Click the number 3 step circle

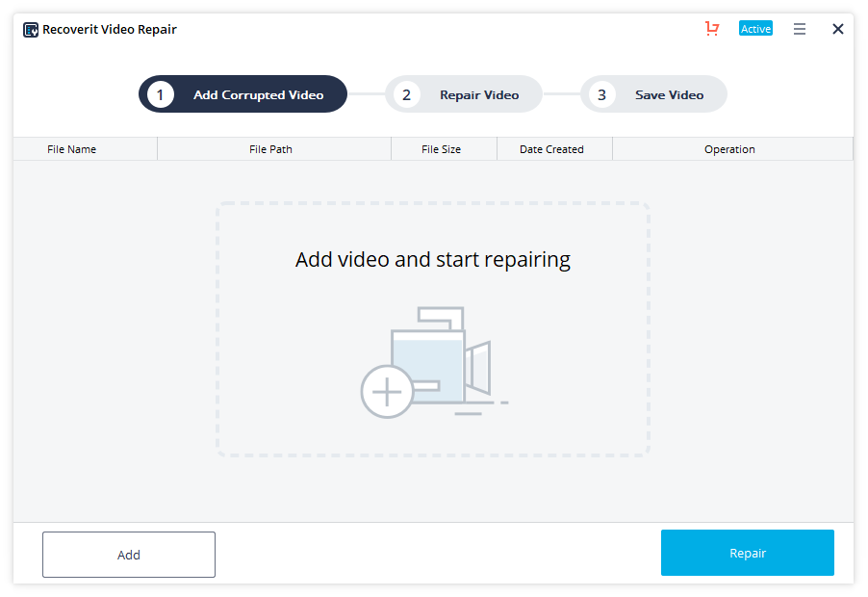point(601,94)
